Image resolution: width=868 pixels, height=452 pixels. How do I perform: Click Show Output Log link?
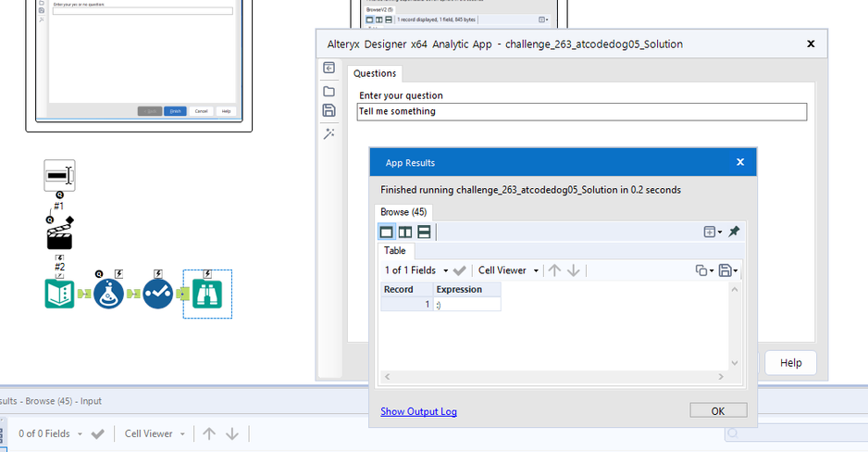tap(418, 411)
